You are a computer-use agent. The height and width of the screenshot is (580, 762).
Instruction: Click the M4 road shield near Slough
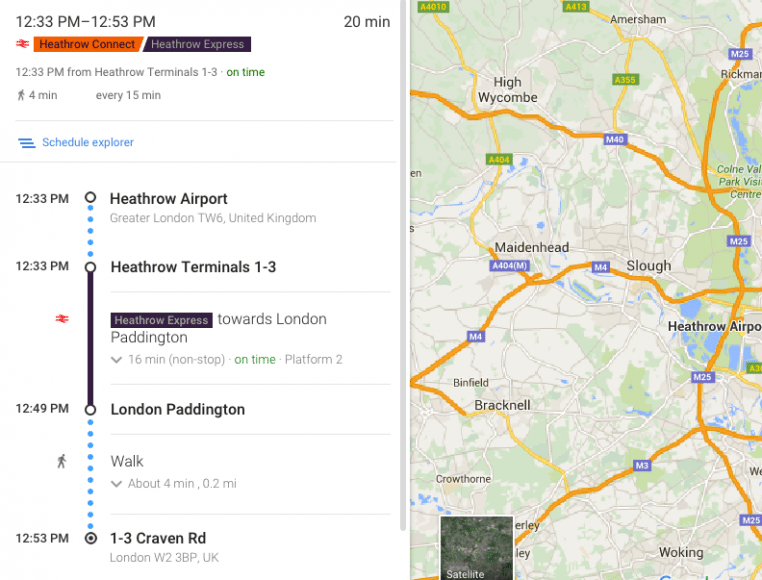[x=601, y=267]
